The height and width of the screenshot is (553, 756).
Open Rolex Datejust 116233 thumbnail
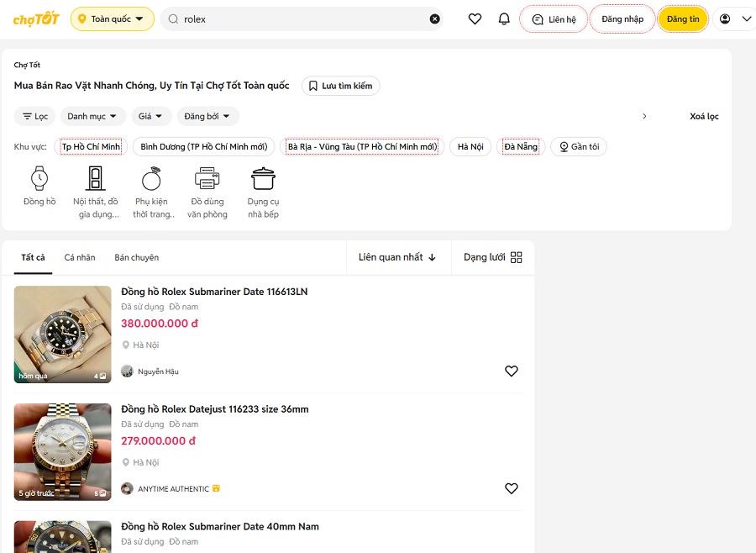click(63, 451)
